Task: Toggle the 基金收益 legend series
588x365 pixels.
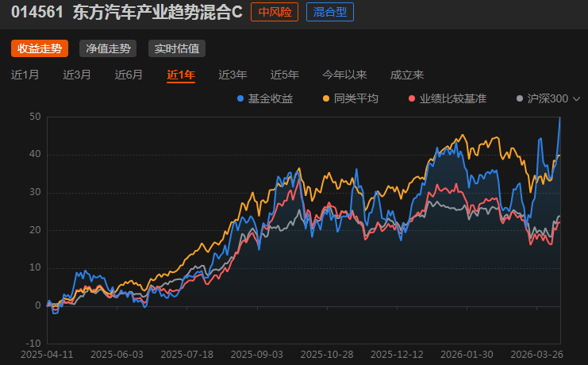Action: tap(266, 98)
